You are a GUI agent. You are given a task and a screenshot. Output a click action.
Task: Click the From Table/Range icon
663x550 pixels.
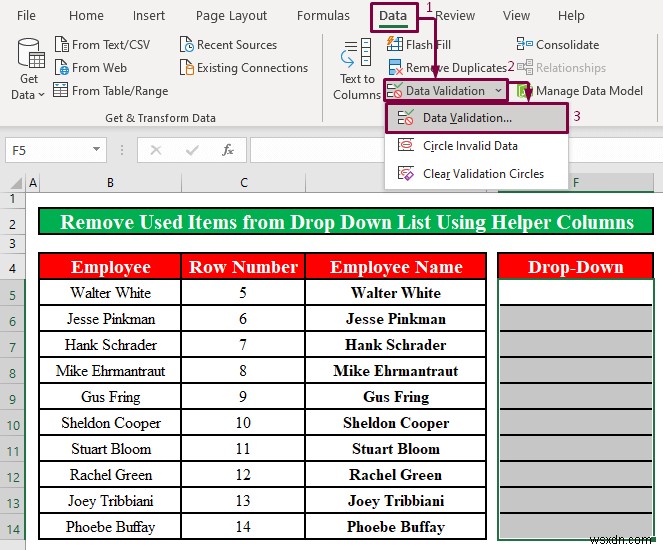pyautogui.click(x=60, y=90)
